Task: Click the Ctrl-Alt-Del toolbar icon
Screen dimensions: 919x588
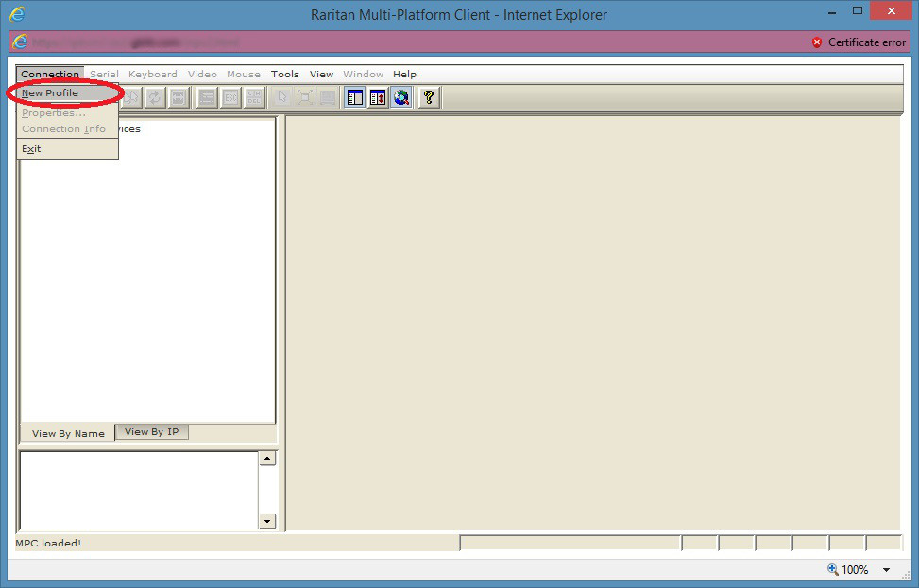Action: 254,97
